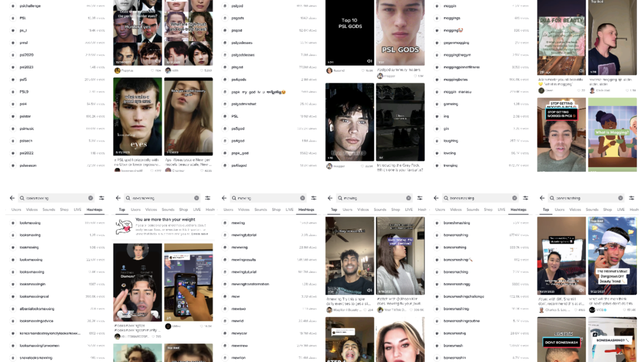644x362 pixels.
Task: Open Videos tab in the mewing Hashtags panel
Action: tap(244, 210)
